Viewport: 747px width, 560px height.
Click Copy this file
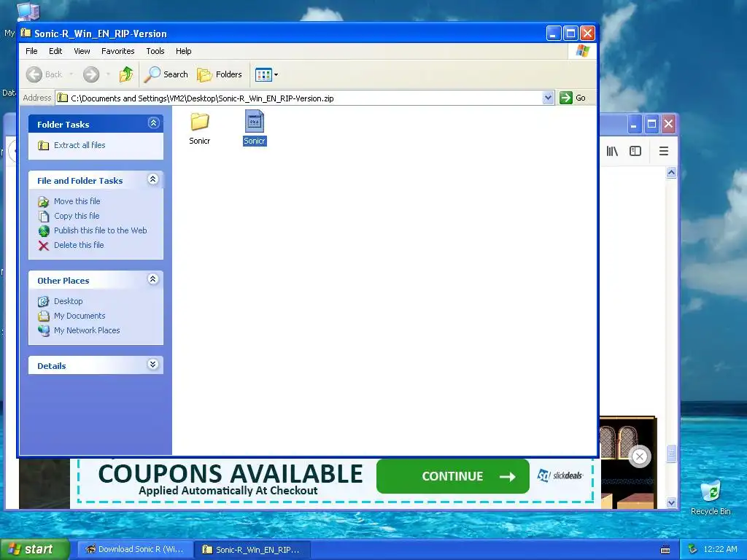[77, 216]
